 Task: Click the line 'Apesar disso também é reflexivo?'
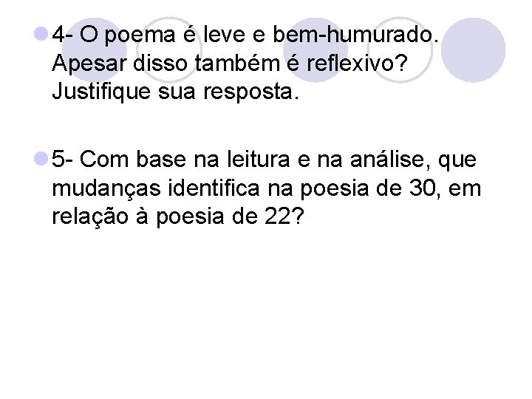pyautogui.click(x=229, y=63)
